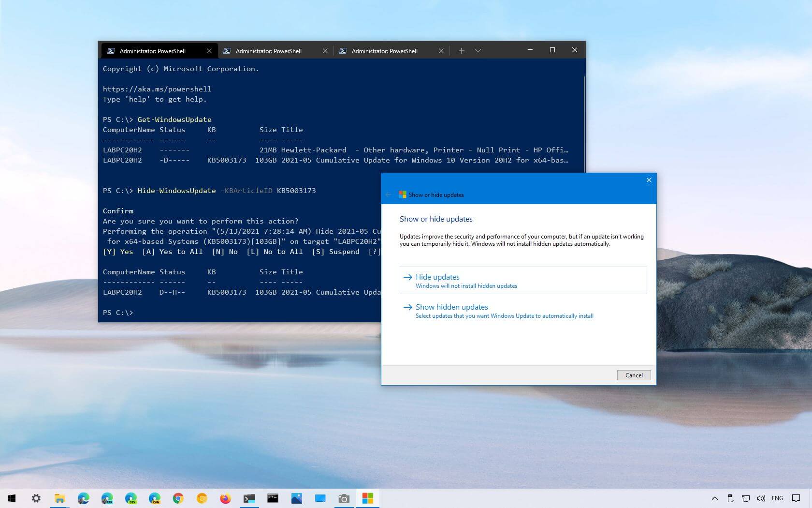Close the third PowerShell tab
This screenshot has width=812, height=508.
(x=441, y=51)
